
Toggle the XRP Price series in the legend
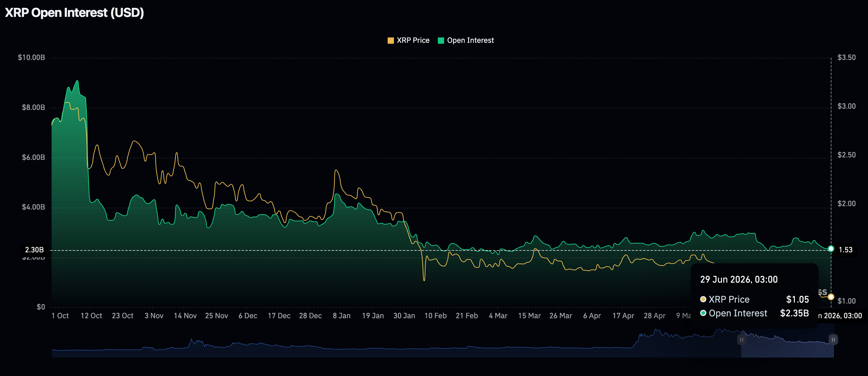(408, 40)
